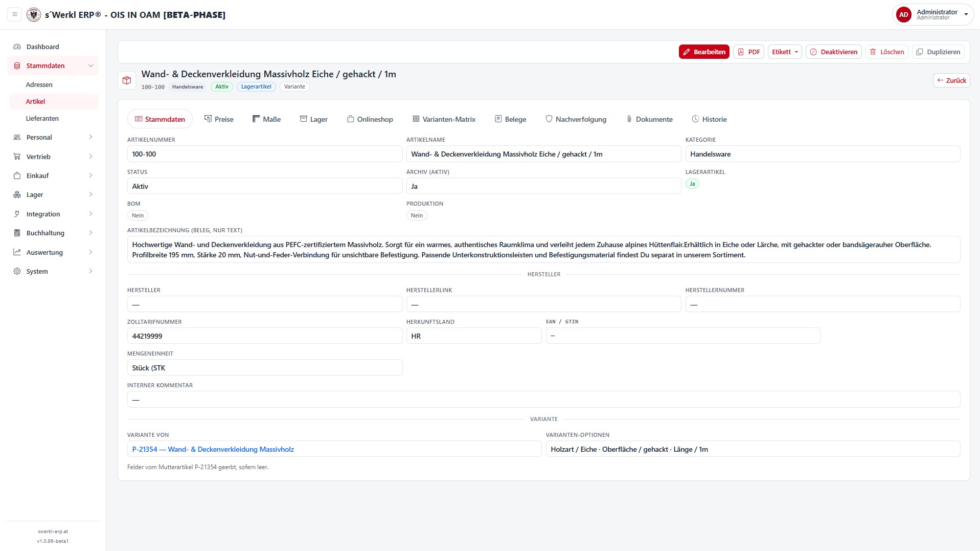
Task: Open Dashboard from the sidebar
Action: click(x=53, y=47)
